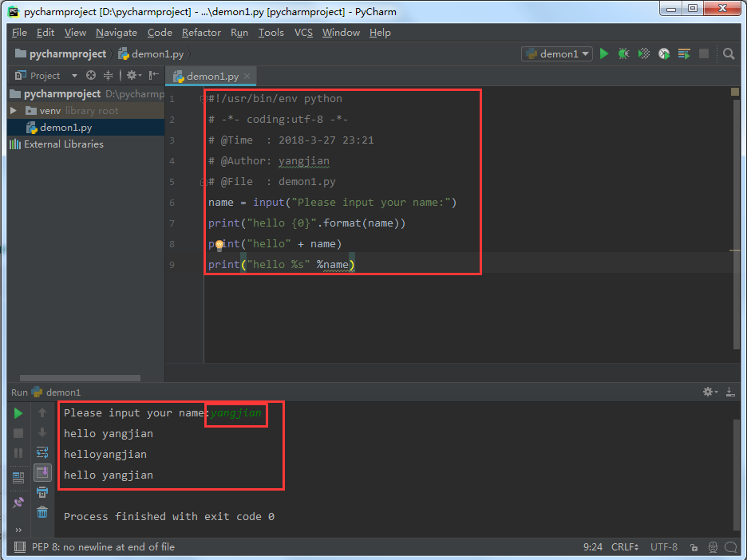Open the profiler run icon
747x560 pixels.
coord(664,53)
